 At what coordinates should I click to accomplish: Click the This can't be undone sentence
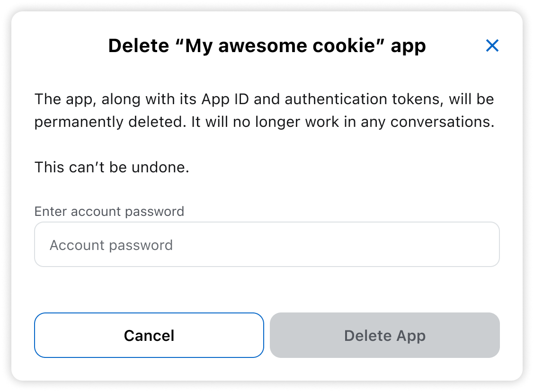click(111, 167)
